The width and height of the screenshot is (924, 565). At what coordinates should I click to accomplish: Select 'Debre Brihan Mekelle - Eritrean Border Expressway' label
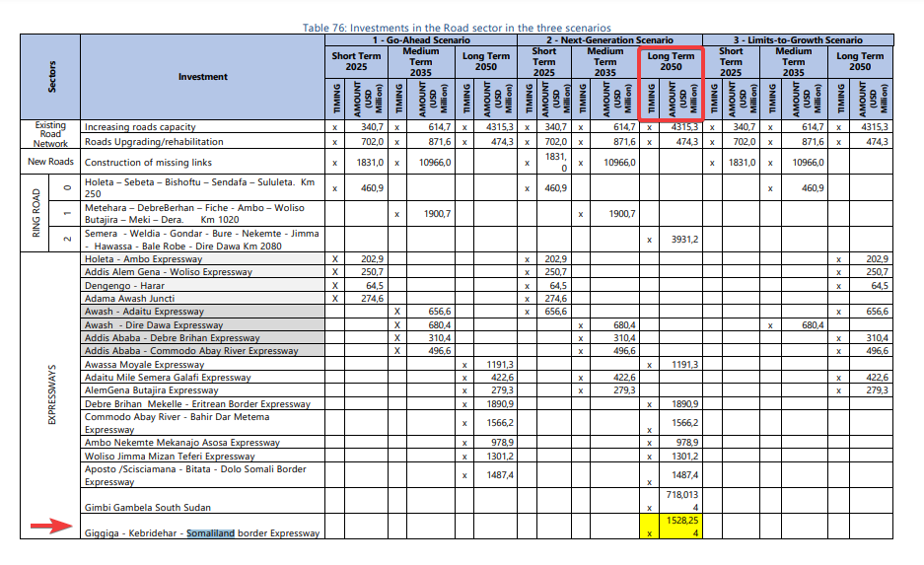coord(197,403)
